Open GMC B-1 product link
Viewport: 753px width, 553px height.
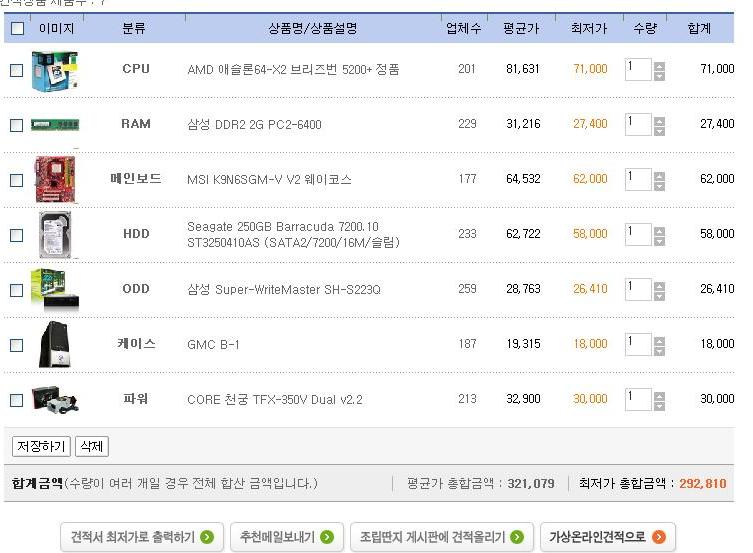coord(213,345)
